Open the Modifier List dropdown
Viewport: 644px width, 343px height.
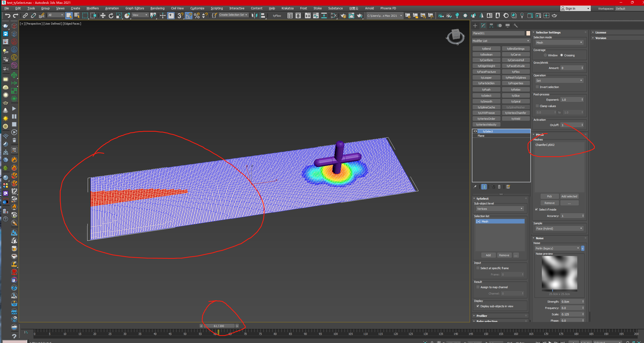click(501, 41)
